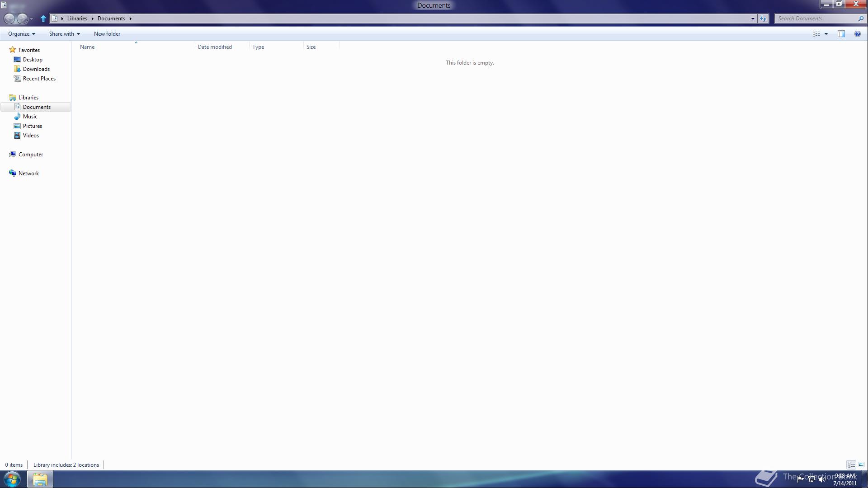Expand the address bar history dropdown
The width and height of the screenshot is (868, 488).
[753, 19]
